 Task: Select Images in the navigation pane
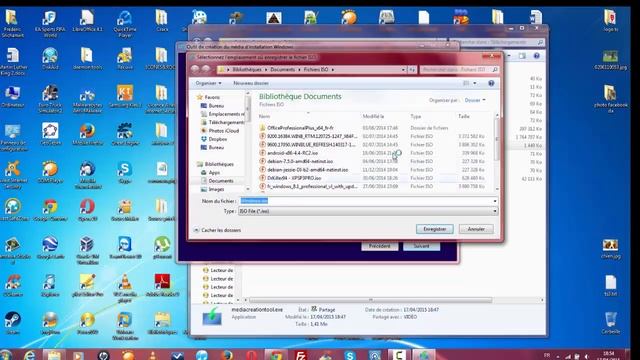pyautogui.click(x=212, y=189)
